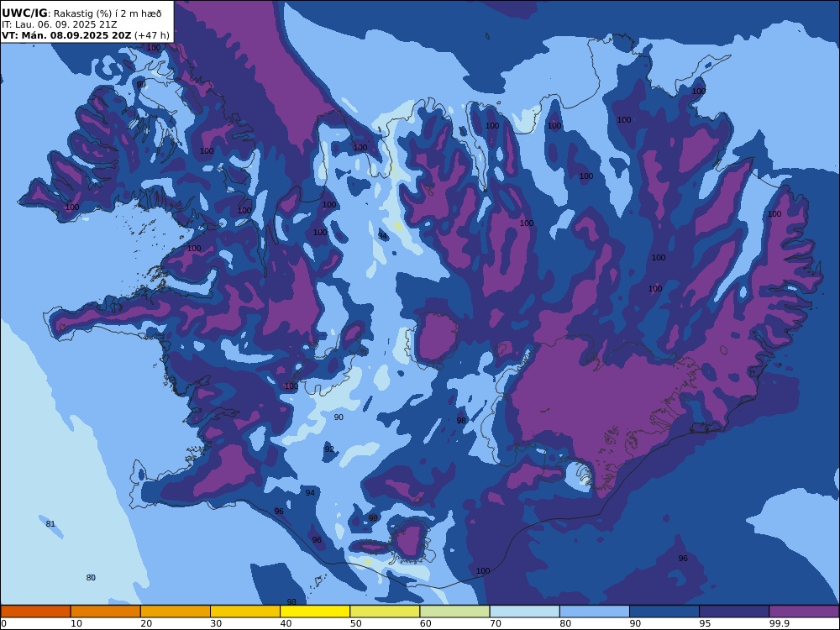Click the orange 10–20 legend swatch
This screenshot has height=630, width=840.
point(106,612)
